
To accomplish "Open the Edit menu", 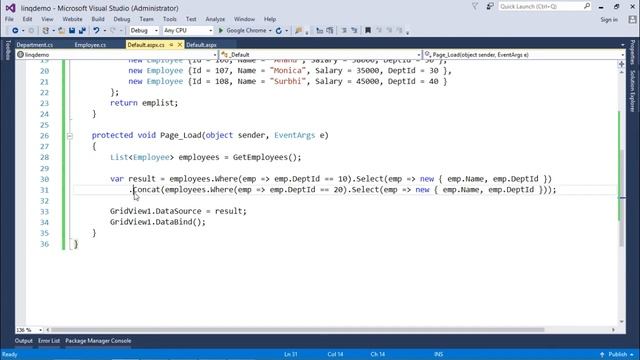I will pyautogui.click(x=27, y=19).
